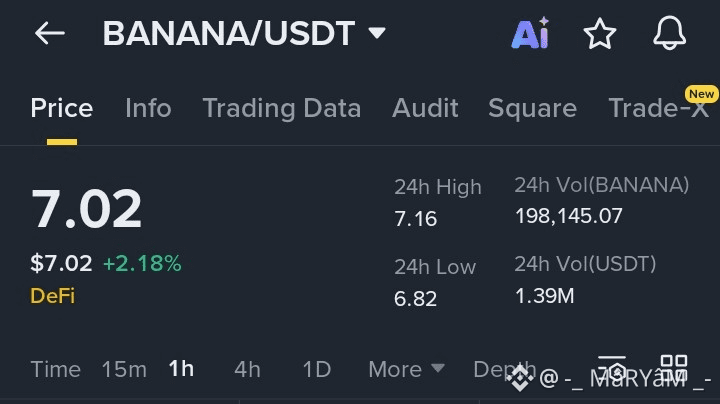Open chart indicator settings icon
Screen dimensions: 720x404
611,366
